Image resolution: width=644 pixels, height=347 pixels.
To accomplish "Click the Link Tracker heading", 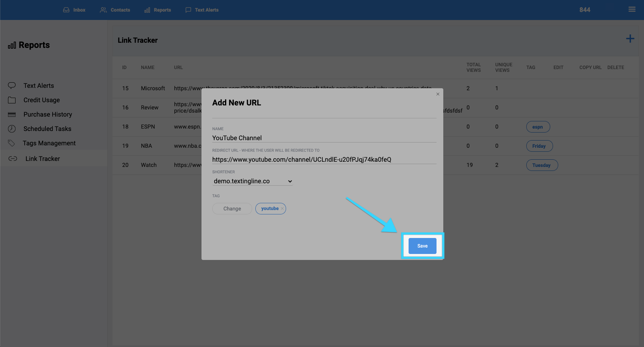I will click(x=138, y=40).
